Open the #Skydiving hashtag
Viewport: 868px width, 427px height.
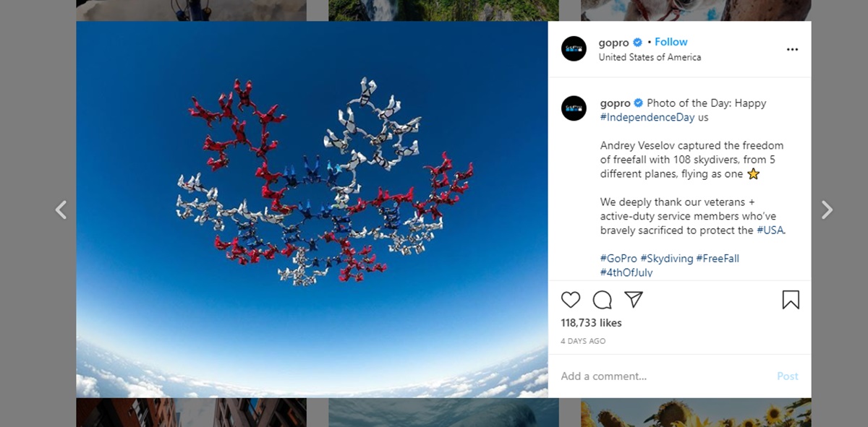click(666, 258)
